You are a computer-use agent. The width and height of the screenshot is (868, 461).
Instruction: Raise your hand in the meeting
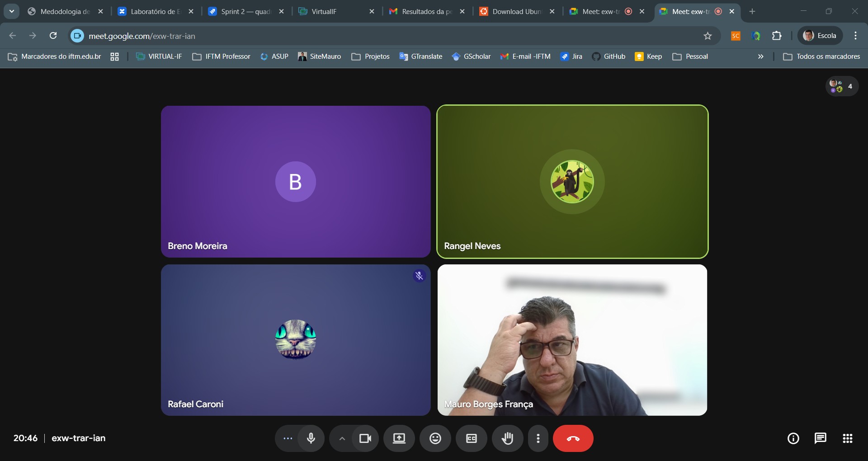click(508, 438)
